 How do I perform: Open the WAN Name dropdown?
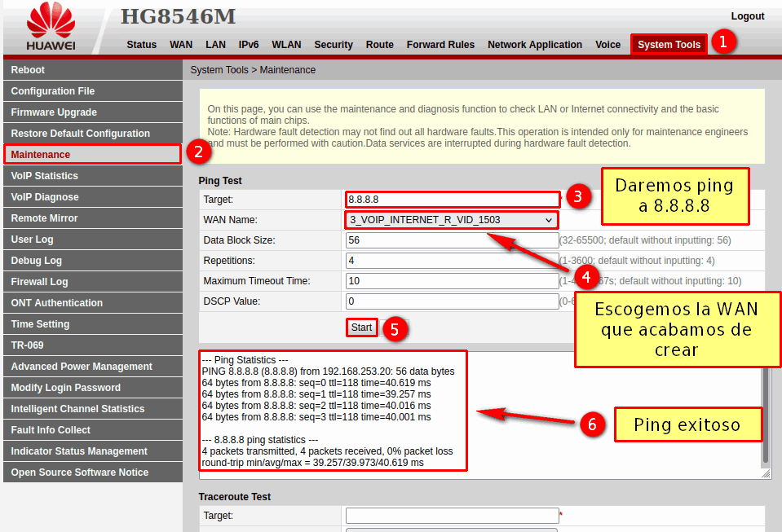tap(452, 220)
